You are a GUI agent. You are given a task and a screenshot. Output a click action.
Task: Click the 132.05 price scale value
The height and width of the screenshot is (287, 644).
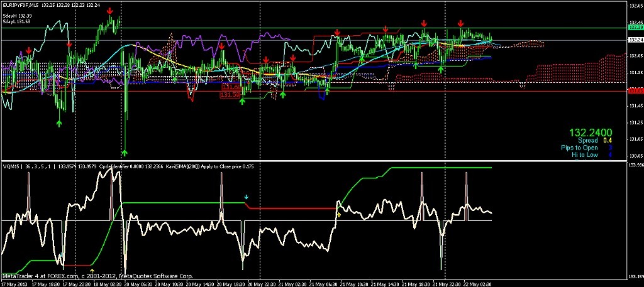[635, 55]
